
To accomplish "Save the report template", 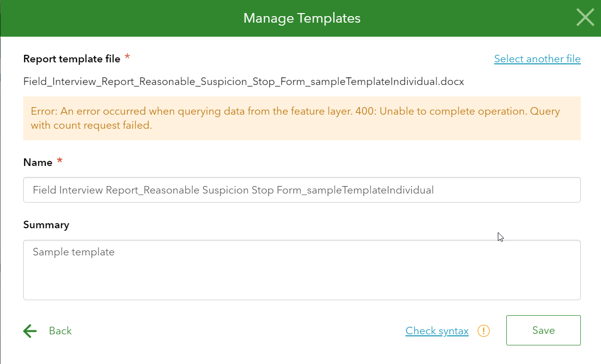I will [543, 330].
